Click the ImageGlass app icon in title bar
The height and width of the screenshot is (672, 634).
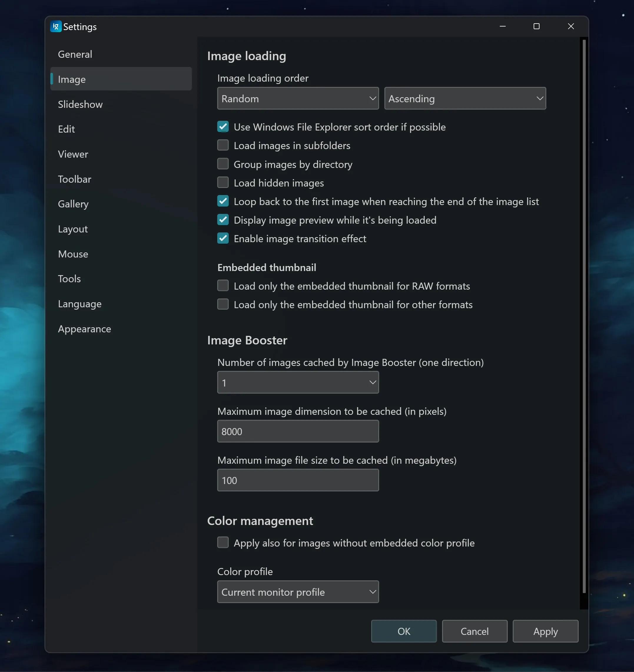56,27
